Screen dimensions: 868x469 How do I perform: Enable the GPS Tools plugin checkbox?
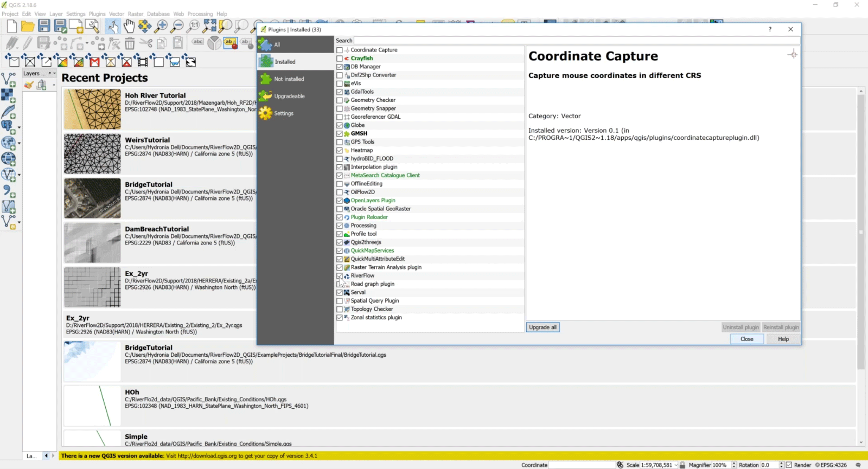coord(340,142)
